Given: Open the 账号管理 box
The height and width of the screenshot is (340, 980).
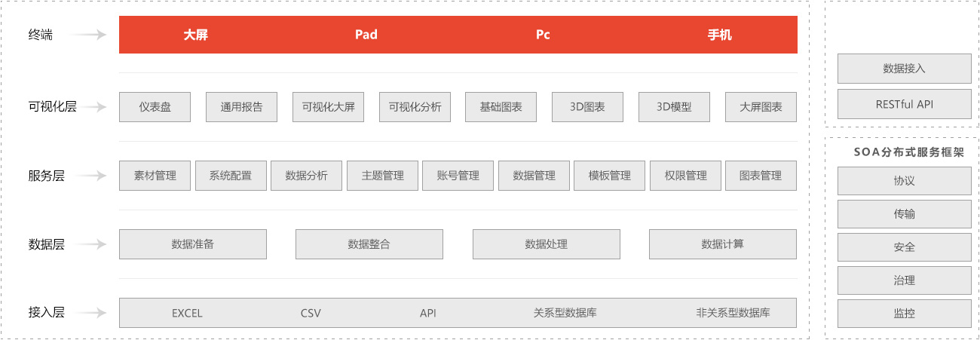Looking at the screenshot, I should (458, 176).
